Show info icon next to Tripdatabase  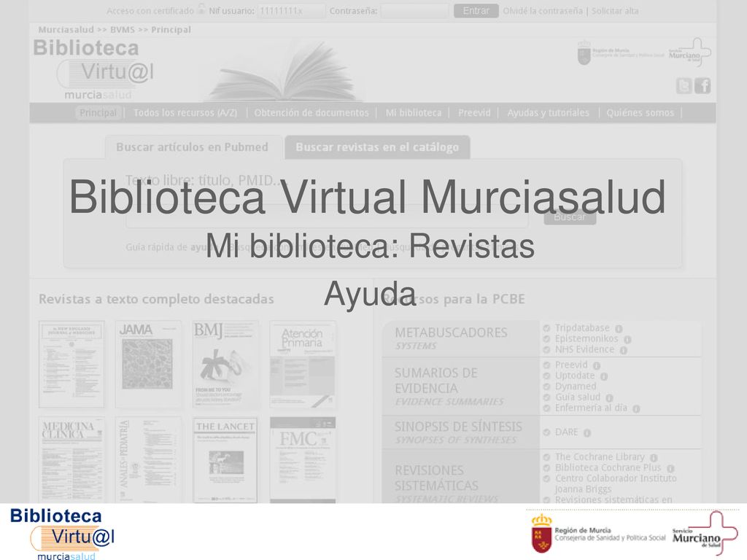coord(619,329)
